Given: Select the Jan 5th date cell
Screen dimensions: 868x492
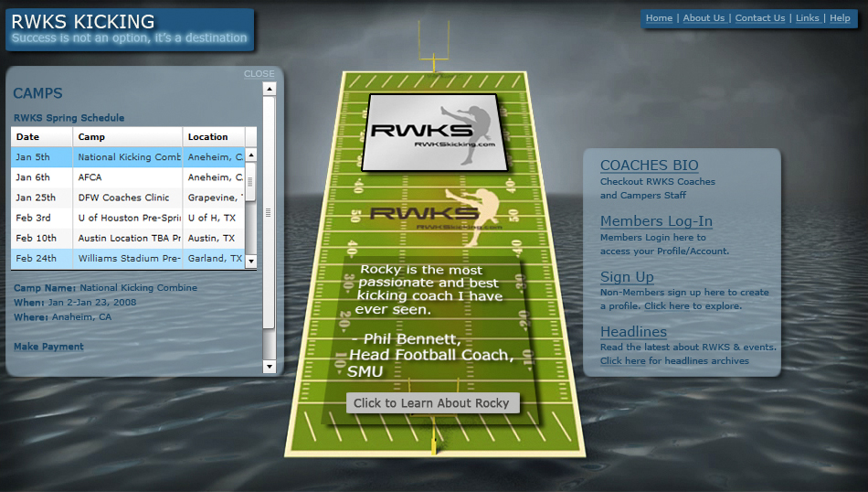Looking at the screenshot, I should pos(41,157).
